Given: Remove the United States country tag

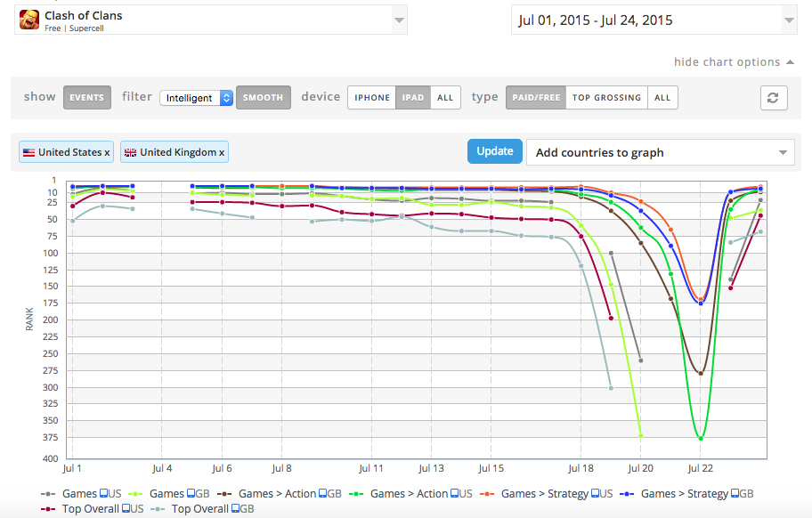Looking at the screenshot, I should (108, 152).
